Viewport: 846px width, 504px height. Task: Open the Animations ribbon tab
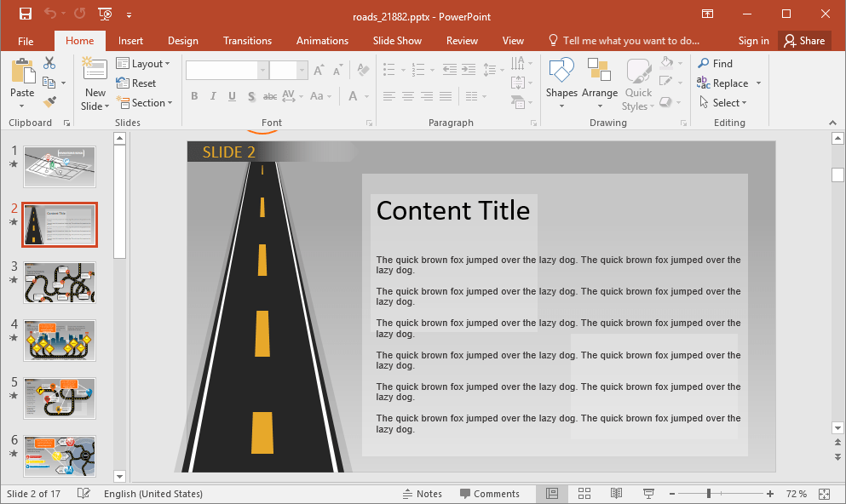(x=321, y=40)
